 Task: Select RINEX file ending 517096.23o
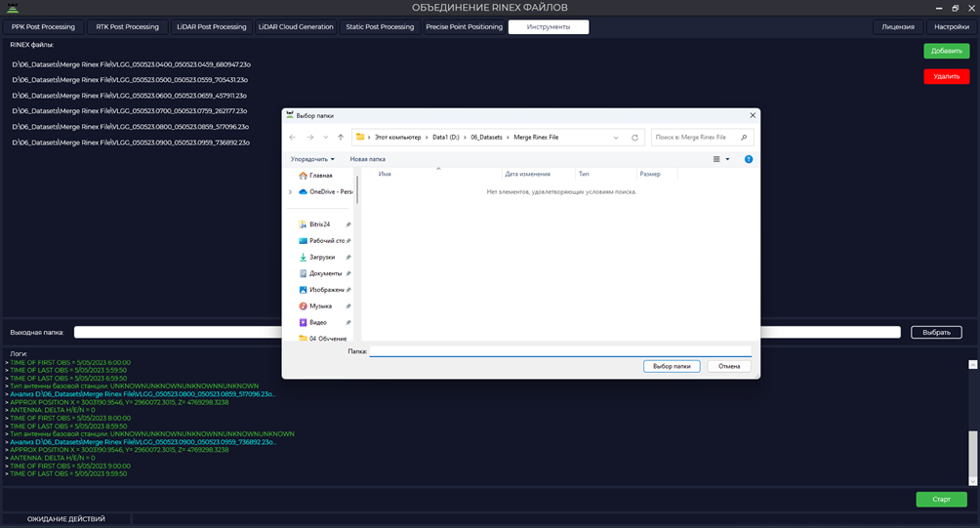[x=130, y=127]
